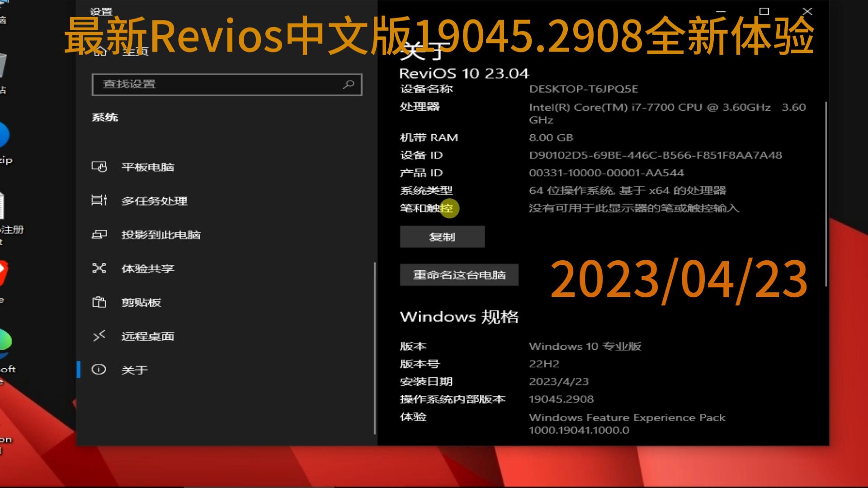Viewport: 868px width, 488px height.
Task: Click the shared experiences icon
Action: point(99,268)
